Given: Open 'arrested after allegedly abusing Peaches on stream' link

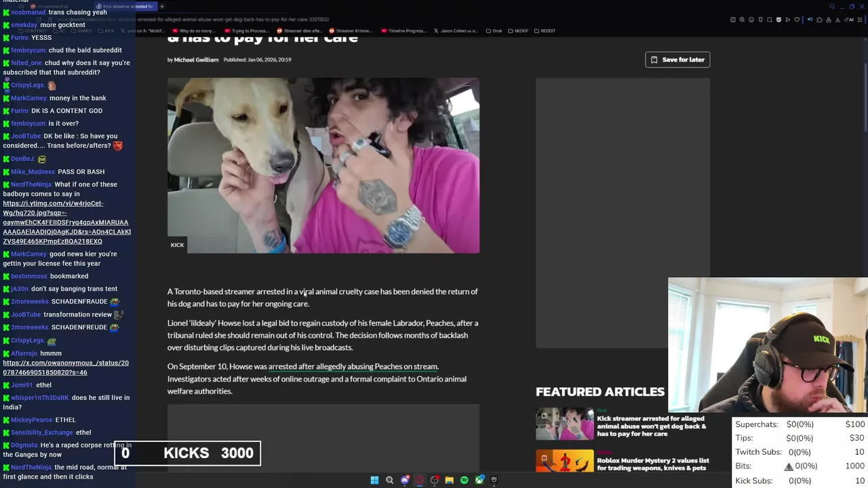Looking at the screenshot, I should [x=353, y=367].
